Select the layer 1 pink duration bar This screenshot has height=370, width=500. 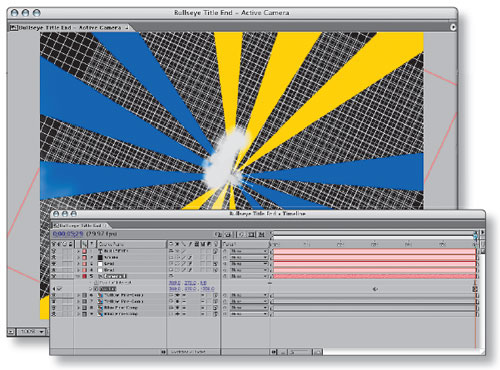point(374,251)
